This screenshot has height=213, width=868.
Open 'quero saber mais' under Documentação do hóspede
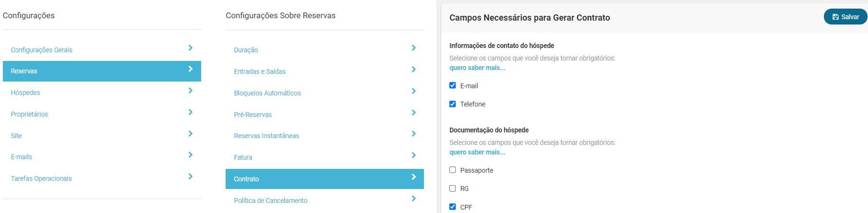point(477,152)
